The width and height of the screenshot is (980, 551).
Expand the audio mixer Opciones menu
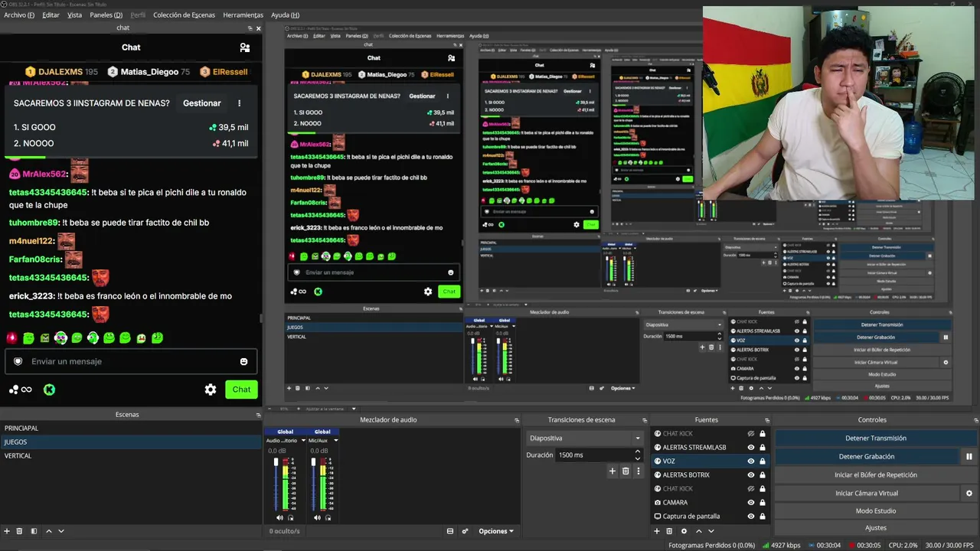tap(496, 531)
